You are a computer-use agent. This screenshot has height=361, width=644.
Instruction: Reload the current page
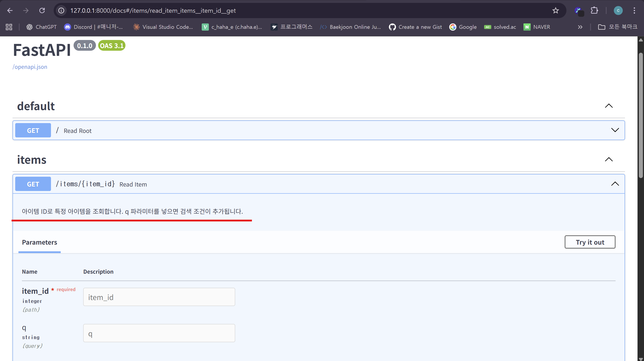coord(42,10)
